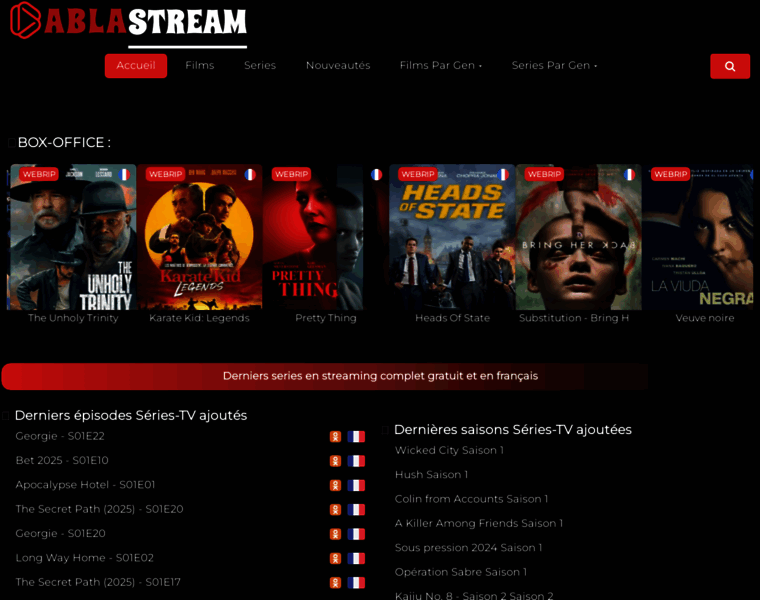Click Karate Kid: Legends title link
760x600 pixels.
[x=199, y=318]
